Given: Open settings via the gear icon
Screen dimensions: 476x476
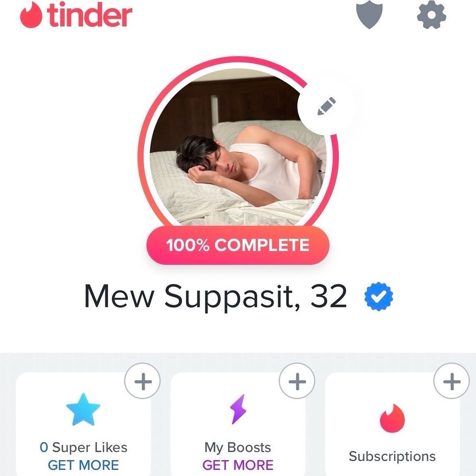Looking at the screenshot, I should (x=431, y=15).
